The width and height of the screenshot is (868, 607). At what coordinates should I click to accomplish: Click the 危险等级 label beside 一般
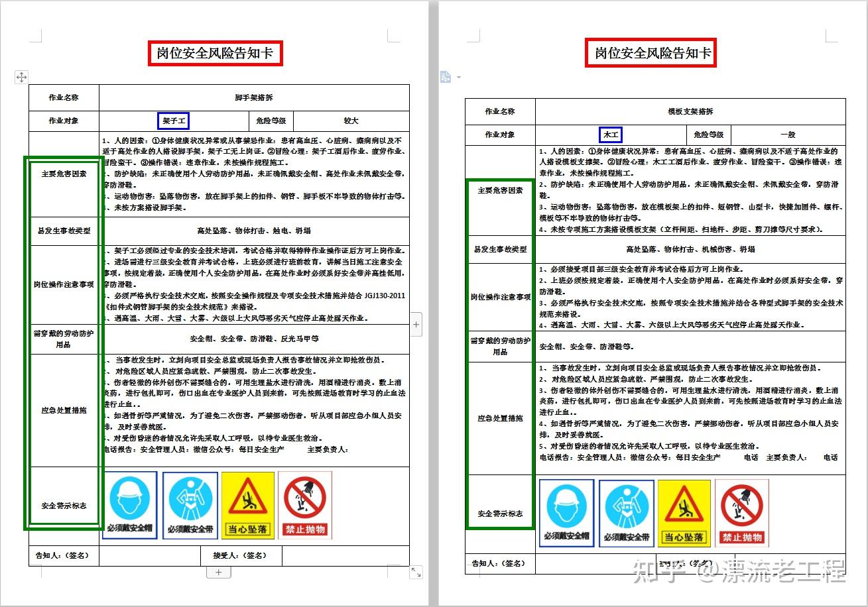tap(708, 135)
